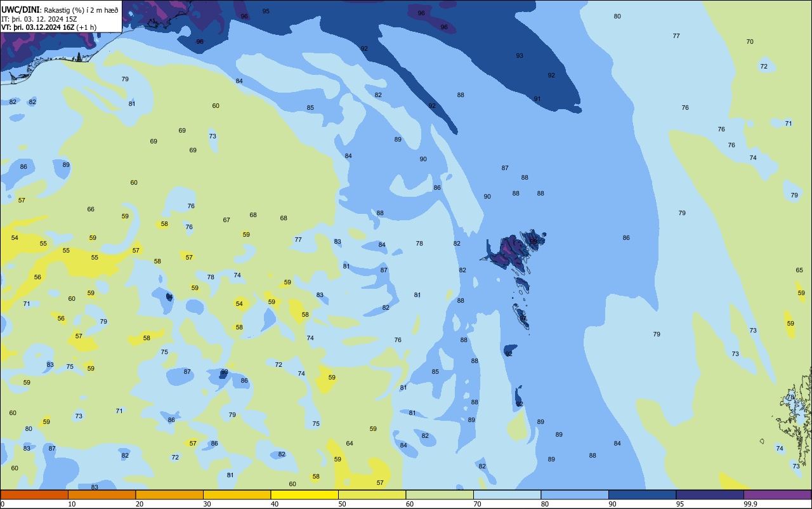Click the '99.9' tick label in the legend
The height and width of the screenshot is (509, 812).
click(750, 504)
